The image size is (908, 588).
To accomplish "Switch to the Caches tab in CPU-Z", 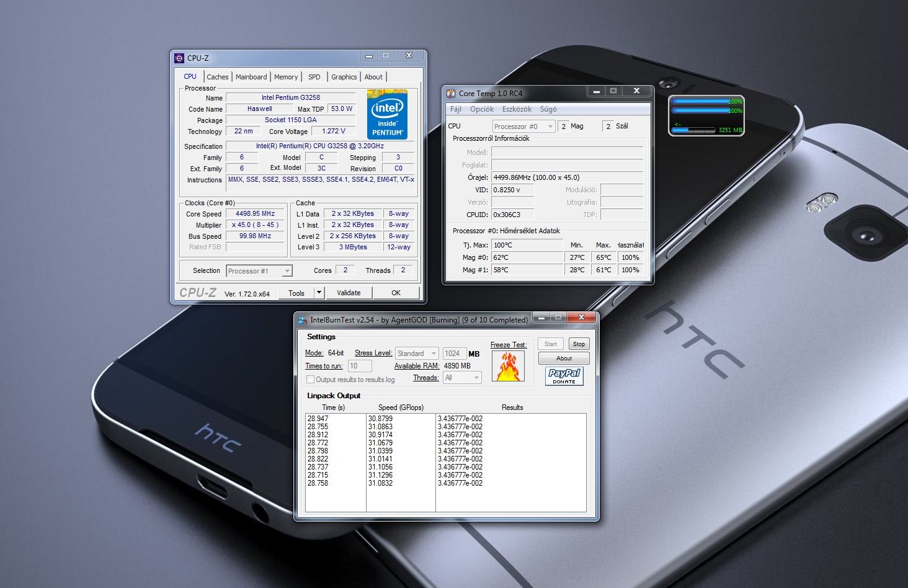I will [x=218, y=77].
